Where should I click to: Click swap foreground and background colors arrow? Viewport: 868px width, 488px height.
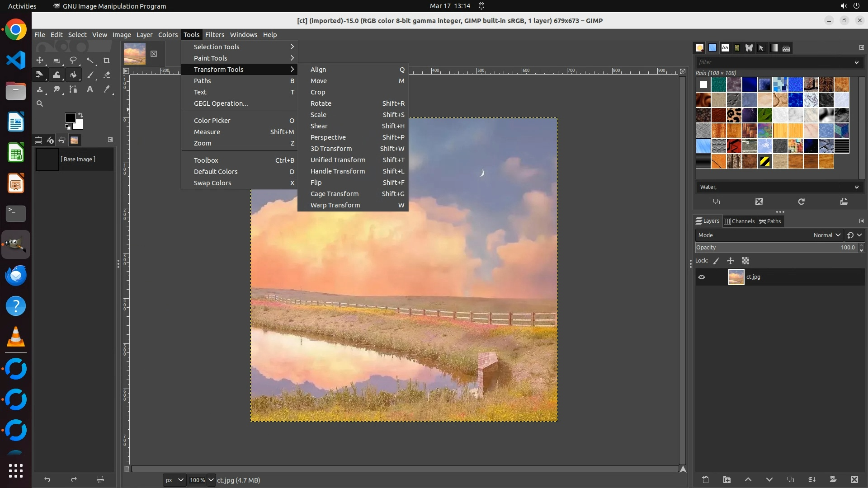[x=80, y=115]
